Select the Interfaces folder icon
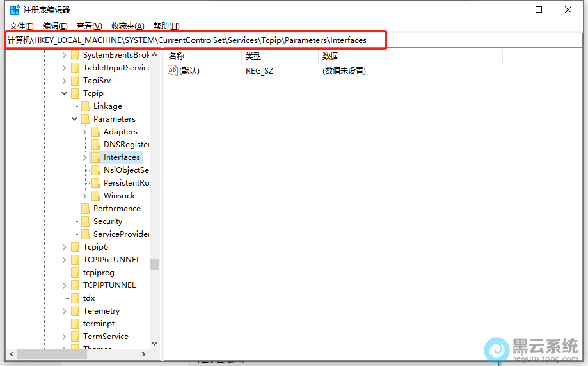The image size is (588, 366). click(x=95, y=157)
